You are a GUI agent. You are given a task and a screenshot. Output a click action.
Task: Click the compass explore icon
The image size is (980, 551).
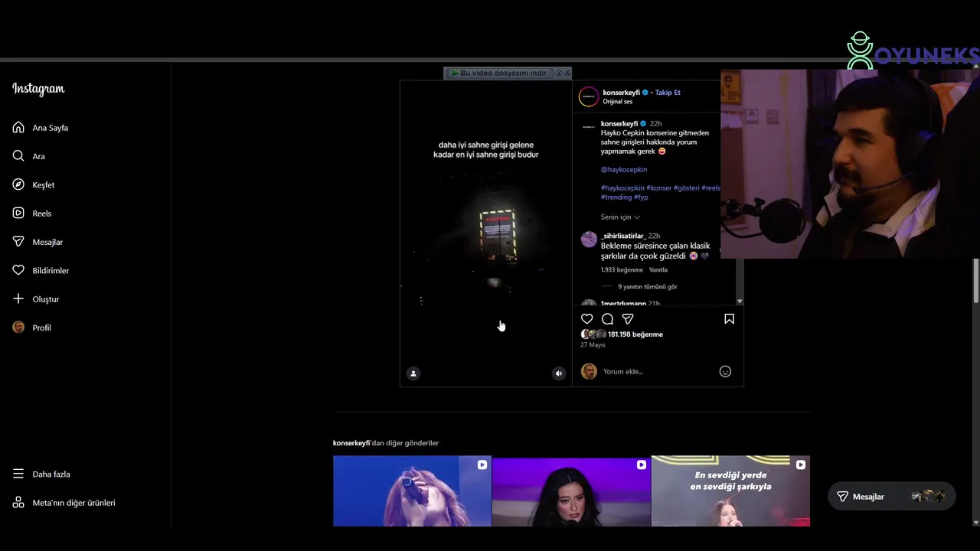point(18,184)
